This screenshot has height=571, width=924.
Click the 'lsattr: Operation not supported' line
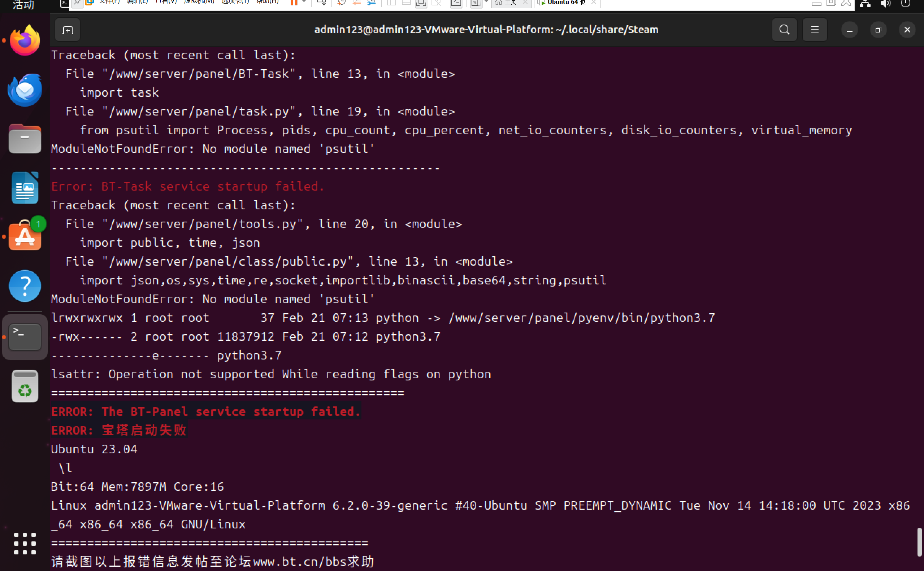(x=271, y=374)
